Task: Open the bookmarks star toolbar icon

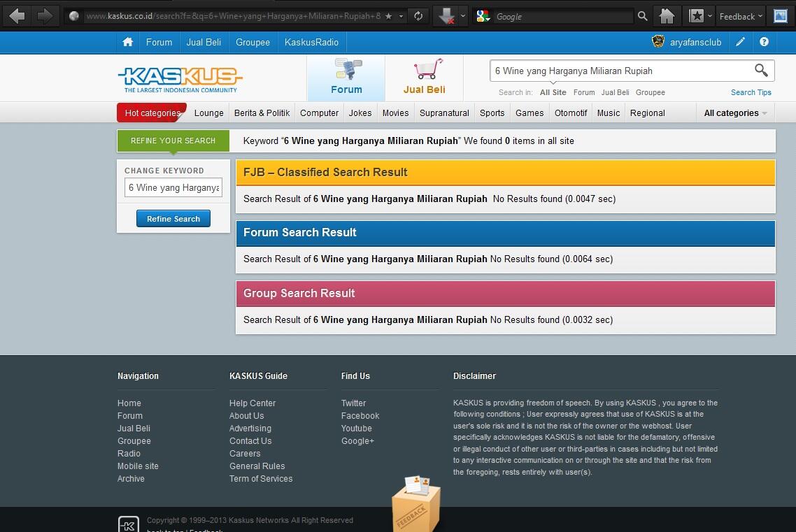Action: [x=697, y=16]
